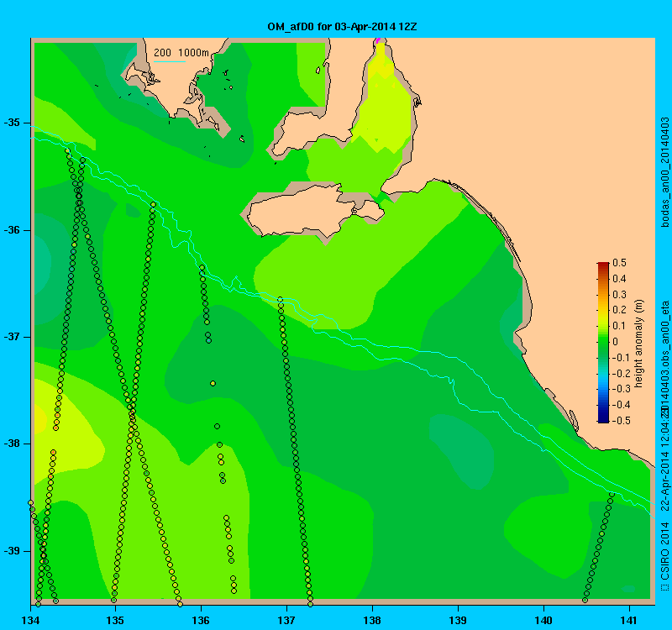The height and width of the screenshot is (630, 672).
Task: Click the longitude label '139'
Action: tap(458, 619)
